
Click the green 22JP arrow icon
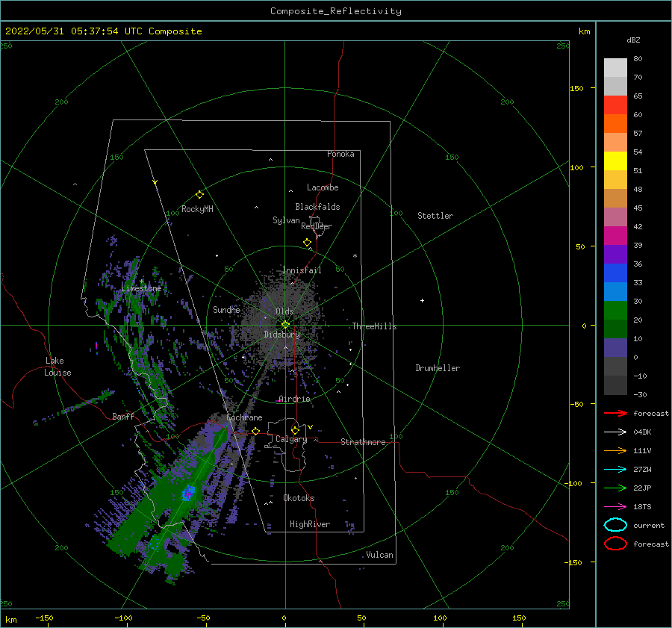point(615,488)
